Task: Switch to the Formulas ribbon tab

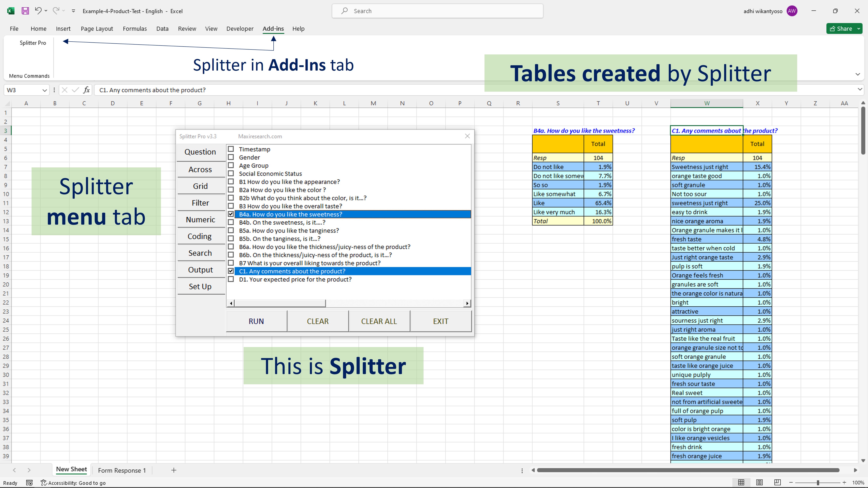Action: tap(135, 29)
